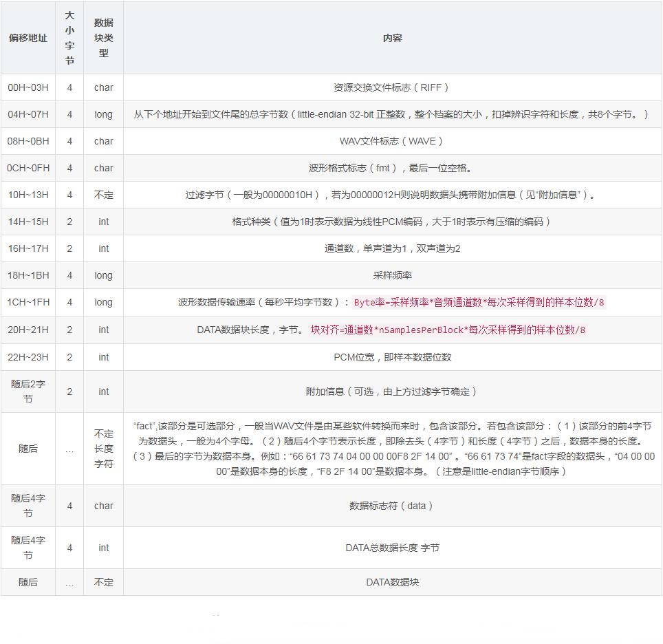
Task: Select the WAVE 文件标志 row description
Action: click(x=392, y=141)
